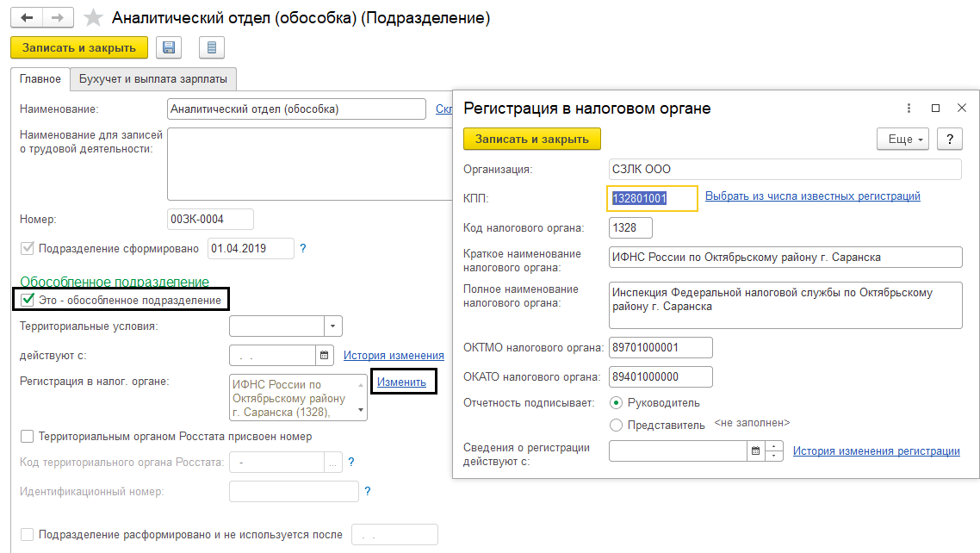The image size is (980, 553).
Task: Open calendar for registration effective date field
Action: 755,451
